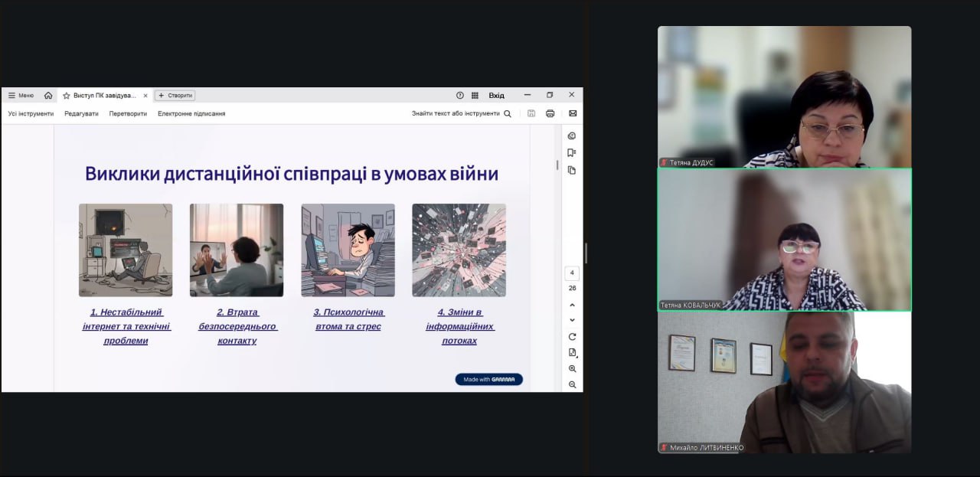Click the Створити new tab button

(175, 96)
